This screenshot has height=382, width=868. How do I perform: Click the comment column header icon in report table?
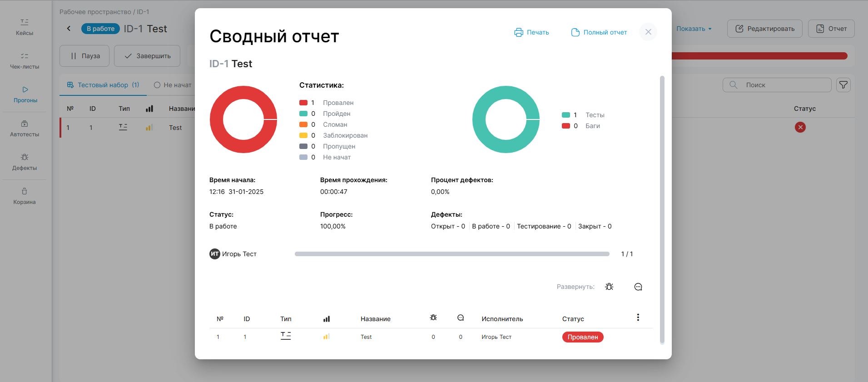[x=461, y=318]
